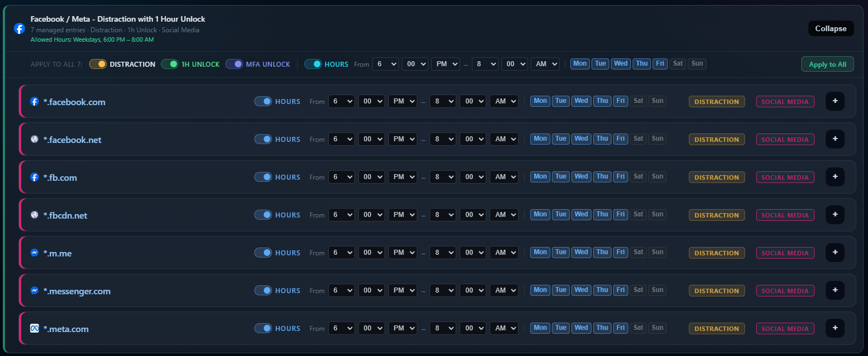Toggle Hours switch for *.m.me

(263, 253)
